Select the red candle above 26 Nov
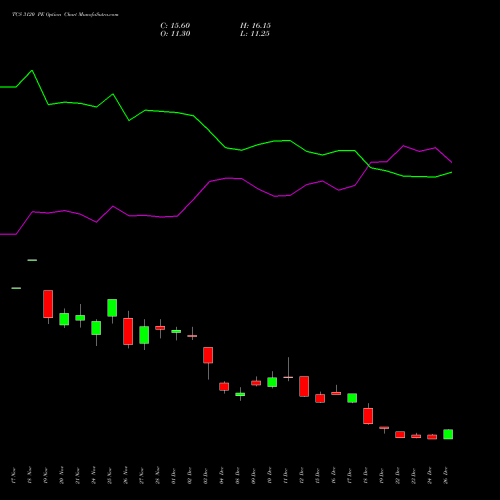The image size is (500, 500). click(x=128, y=331)
